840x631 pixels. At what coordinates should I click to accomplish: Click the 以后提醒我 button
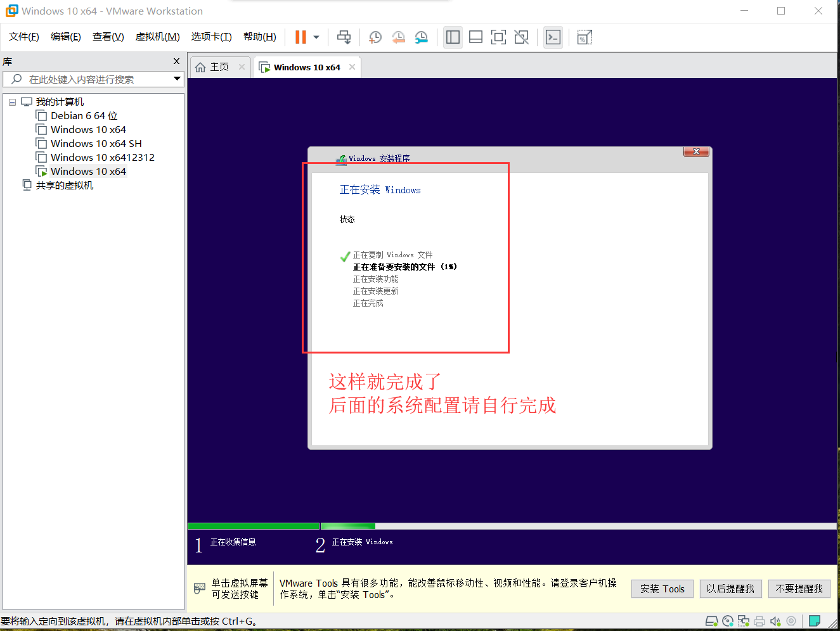[x=730, y=589]
